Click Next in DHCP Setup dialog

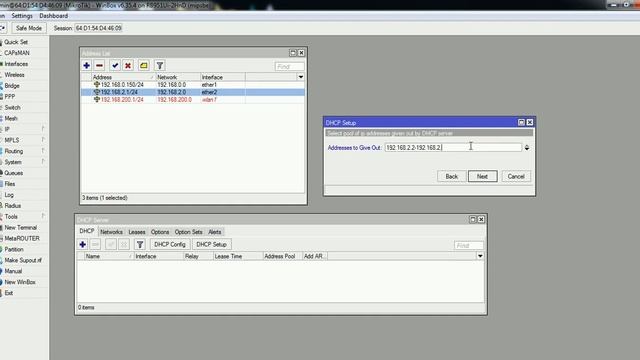tap(482, 176)
